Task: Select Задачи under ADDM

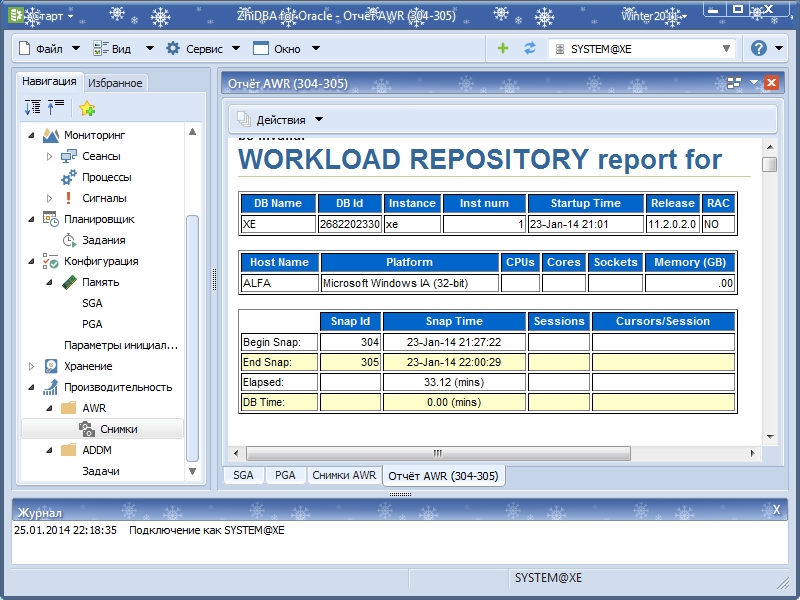Action: 101,471
